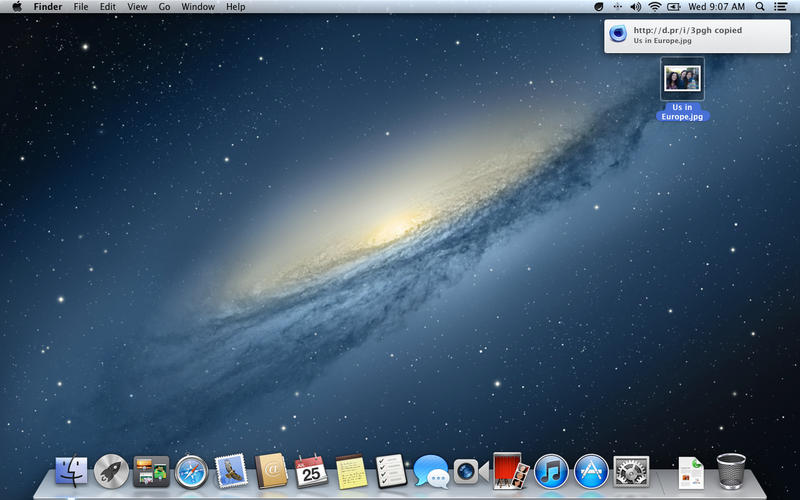Open the battery status menu

(676, 7)
